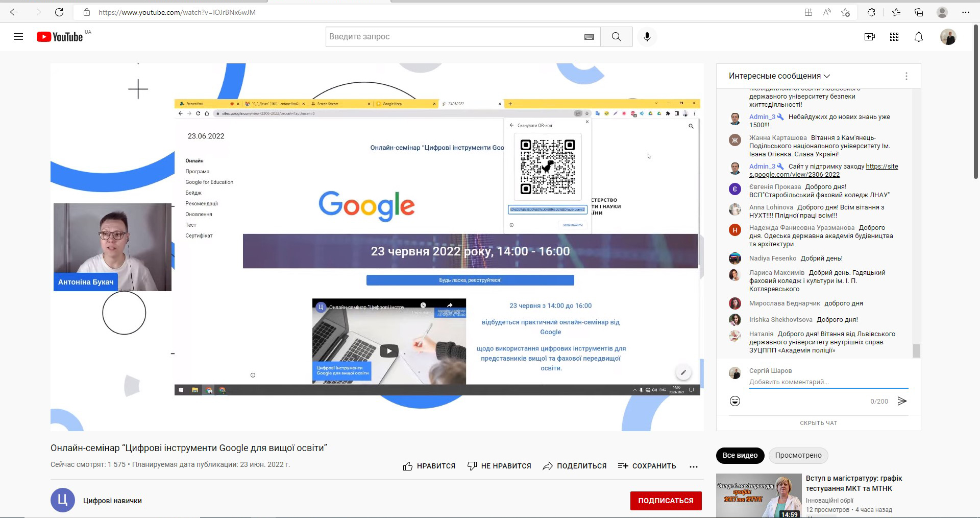980x518 pixels.
Task: Click the browser profile avatar
Action: tap(942, 12)
